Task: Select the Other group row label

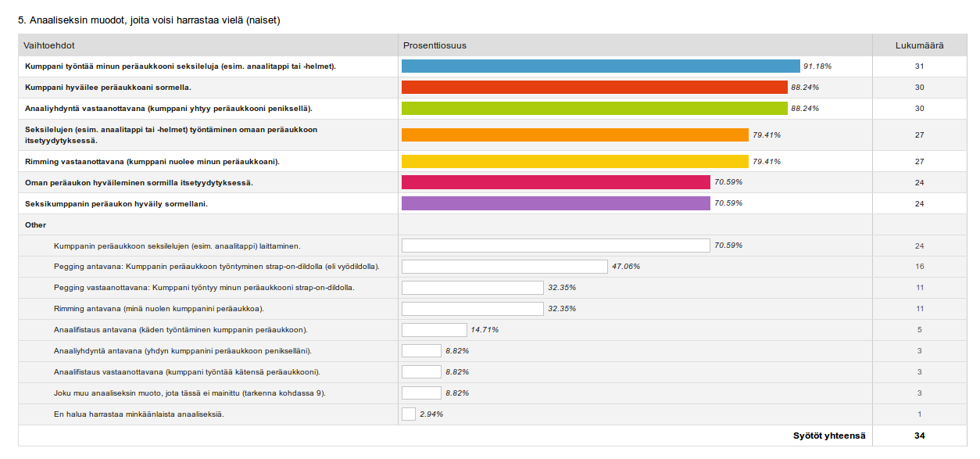Action: pos(36,225)
